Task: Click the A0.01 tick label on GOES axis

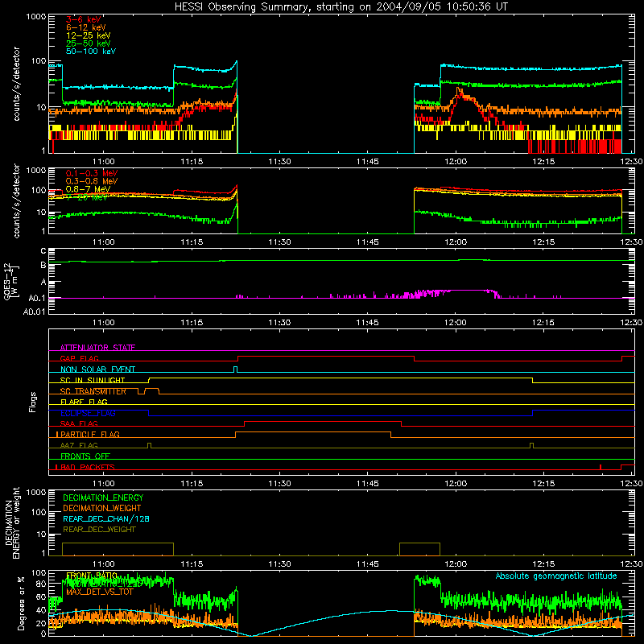Action: coord(34,312)
